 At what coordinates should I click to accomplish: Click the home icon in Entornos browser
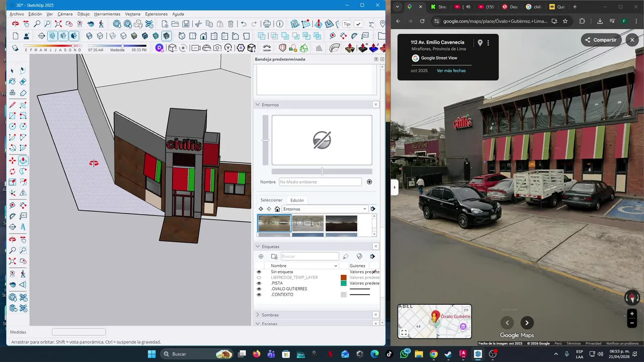coord(277,209)
